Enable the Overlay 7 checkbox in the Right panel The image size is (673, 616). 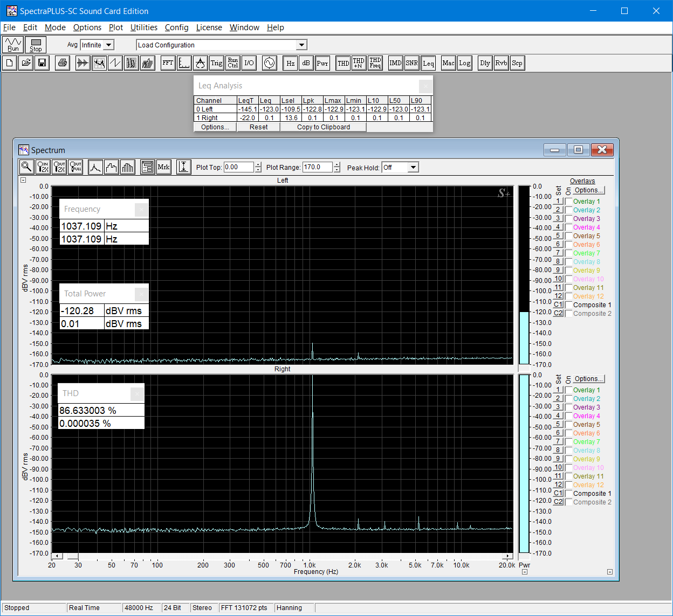tap(568, 442)
